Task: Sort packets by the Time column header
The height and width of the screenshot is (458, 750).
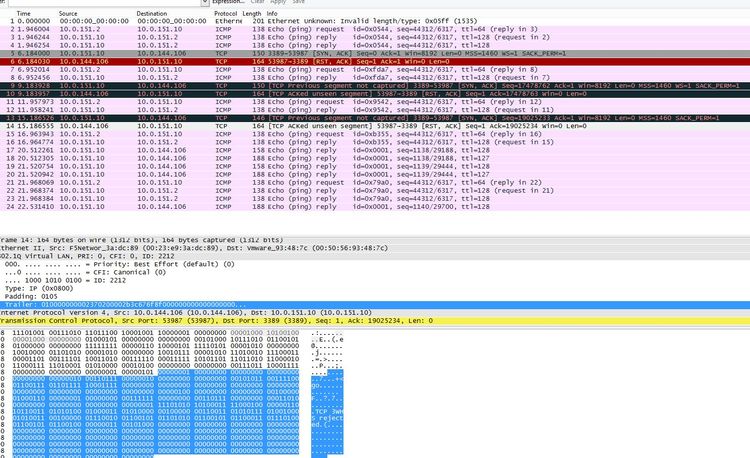Action: coord(23,13)
